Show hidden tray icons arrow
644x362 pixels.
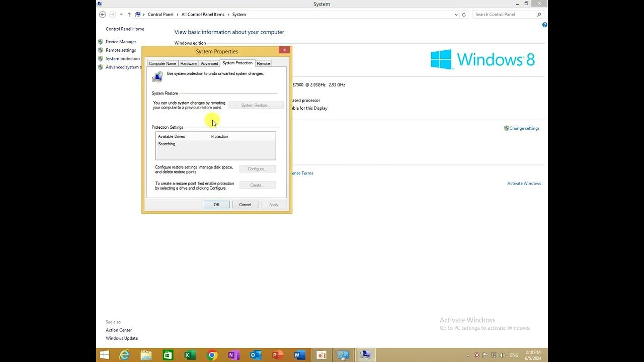pos(468,355)
